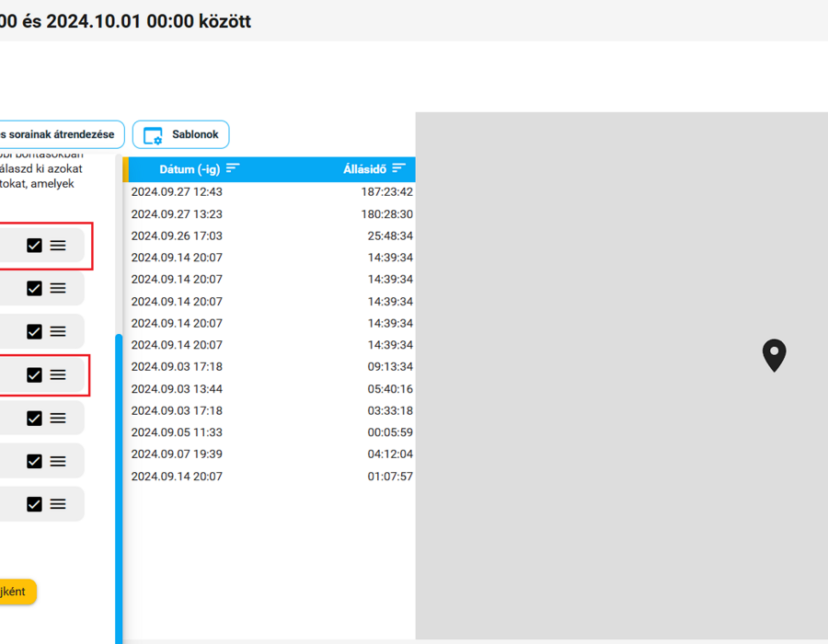Sort by the Dátum (-ig) column header
The width and height of the screenshot is (828, 644).
(x=190, y=169)
